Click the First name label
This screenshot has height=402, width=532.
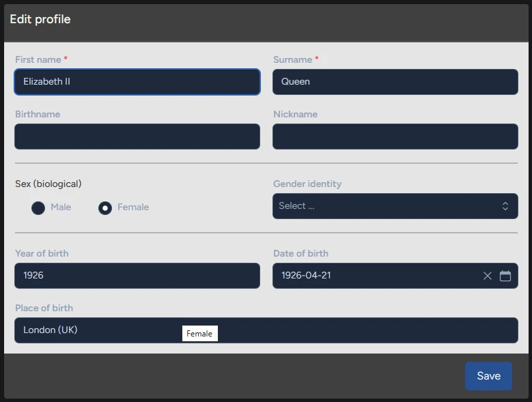click(x=38, y=59)
